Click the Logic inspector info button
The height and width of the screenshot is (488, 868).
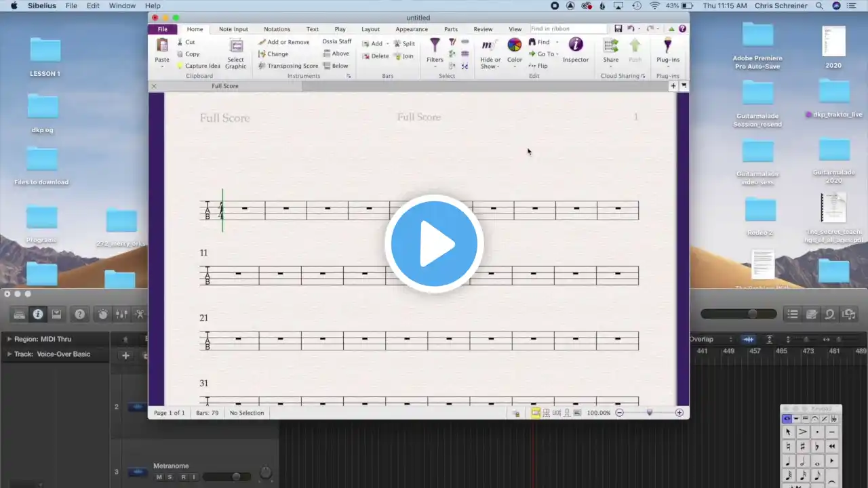coord(38,314)
